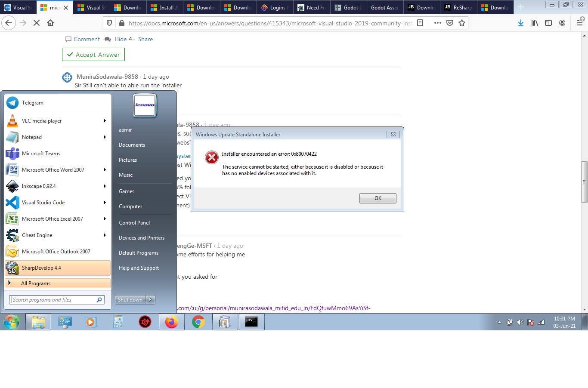Toggle reader view in address bar

421,23
